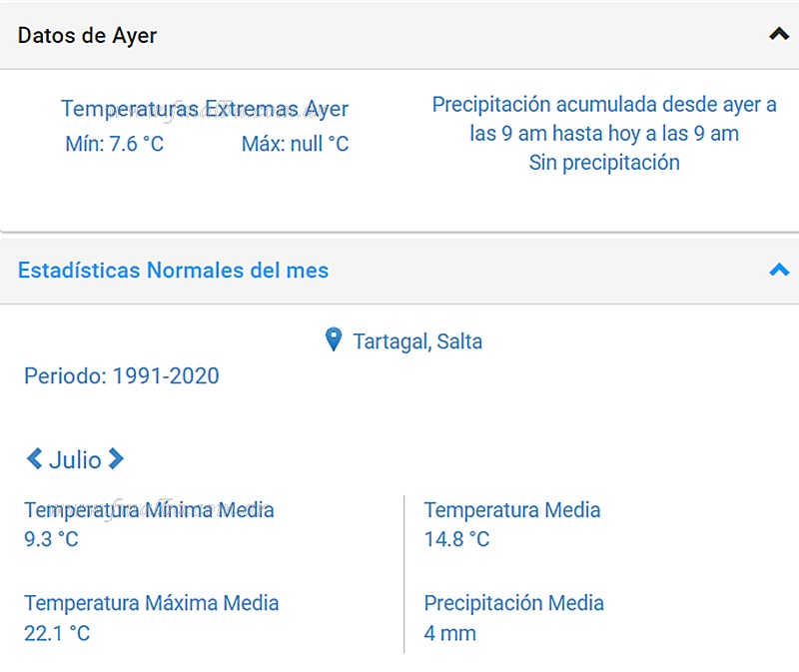The width and height of the screenshot is (799, 672).
Task: Click the Temperatura Mínima Media label
Action: [x=149, y=510]
